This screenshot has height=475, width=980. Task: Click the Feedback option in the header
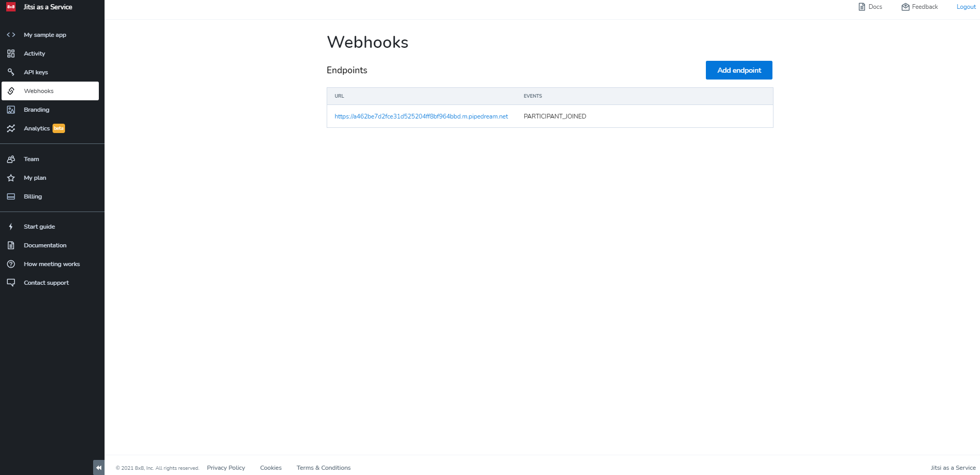(x=919, y=7)
